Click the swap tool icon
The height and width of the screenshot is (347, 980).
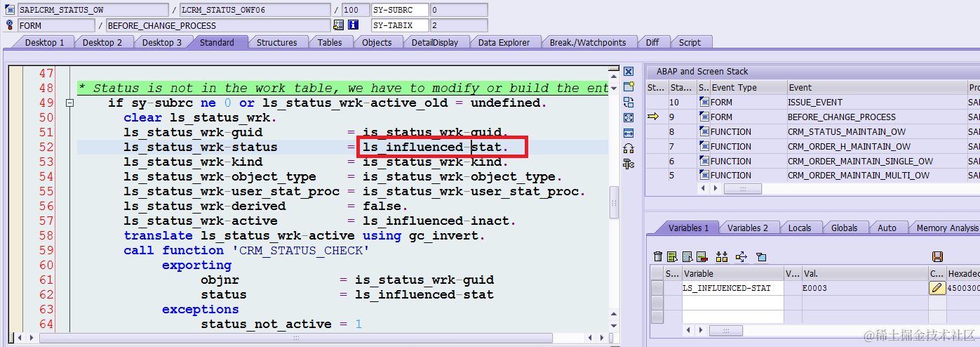(x=629, y=103)
